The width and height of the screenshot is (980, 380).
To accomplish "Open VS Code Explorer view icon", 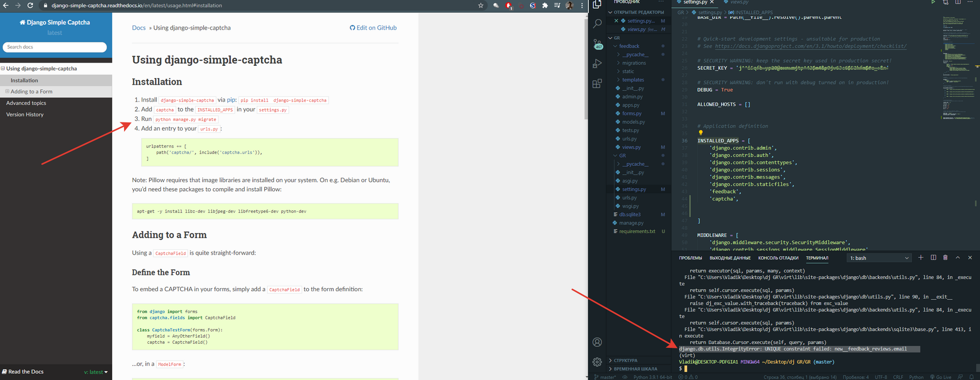I will click(x=597, y=4).
